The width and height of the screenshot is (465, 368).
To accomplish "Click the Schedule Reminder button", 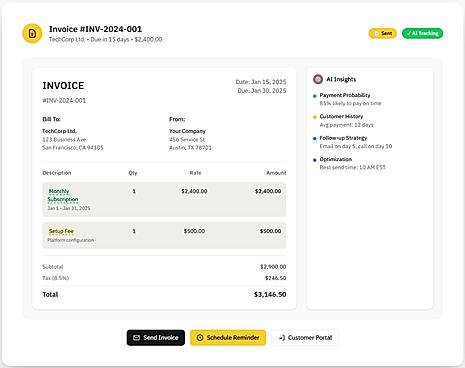I will [228, 338].
